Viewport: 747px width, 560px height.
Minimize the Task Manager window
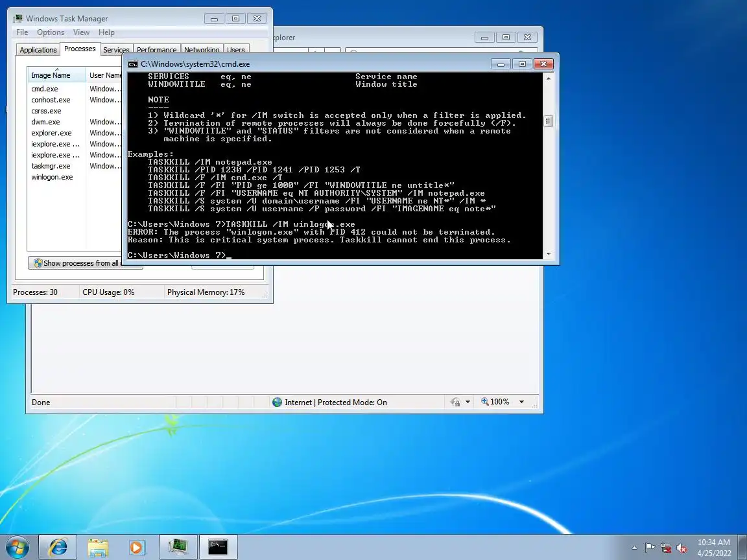coord(214,19)
